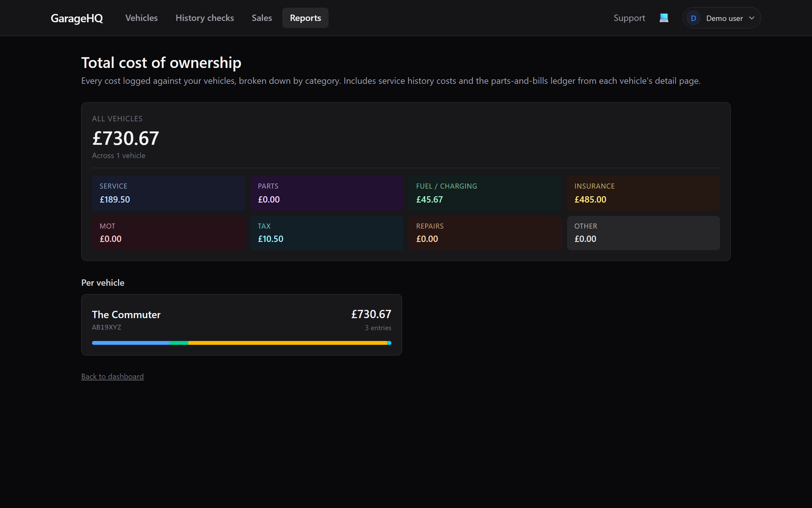812x508 pixels.
Task: Expand the Demo user dropdown chevron
Action: [x=752, y=18]
